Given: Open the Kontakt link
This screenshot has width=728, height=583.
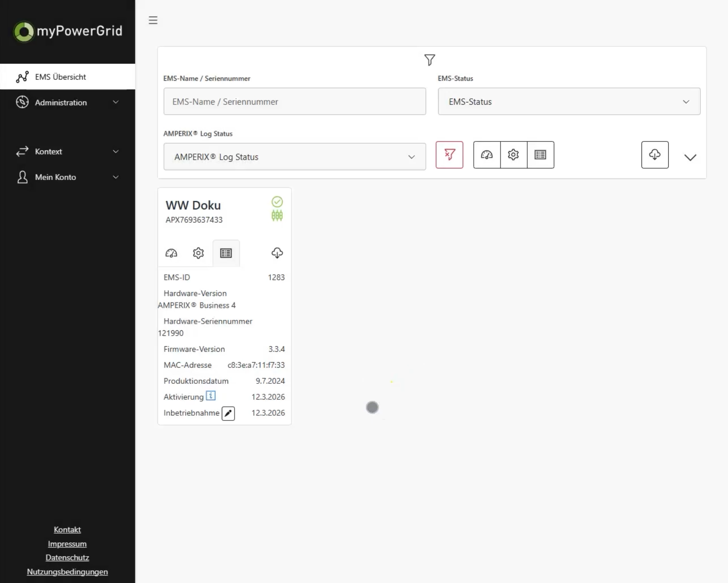Looking at the screenshot, I should tap(67, 530).
